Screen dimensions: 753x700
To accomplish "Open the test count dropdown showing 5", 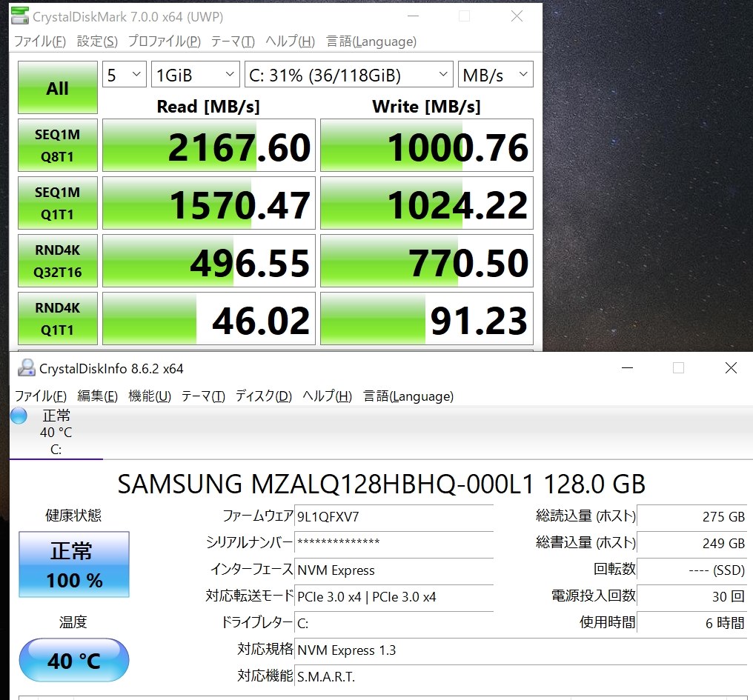I will point(123,74).
